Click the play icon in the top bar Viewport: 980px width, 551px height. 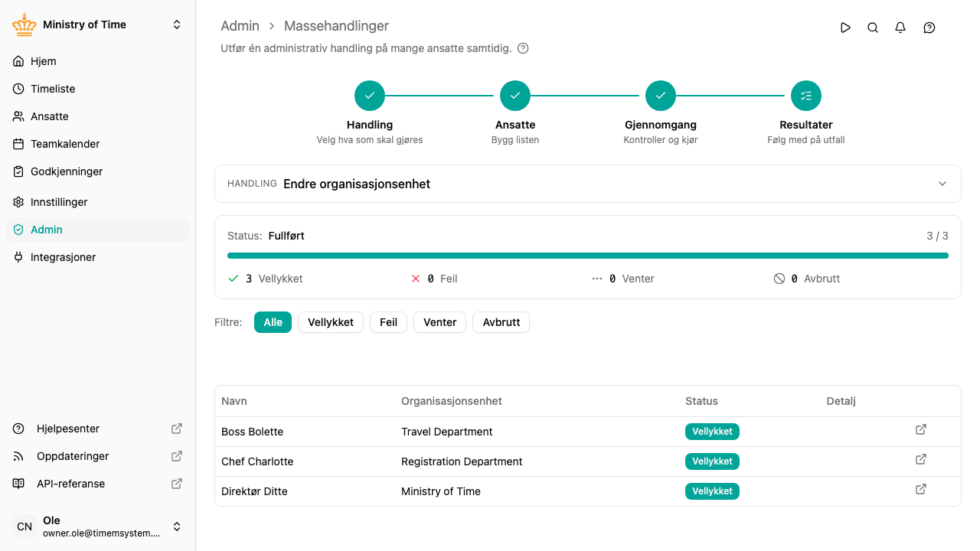845,28
